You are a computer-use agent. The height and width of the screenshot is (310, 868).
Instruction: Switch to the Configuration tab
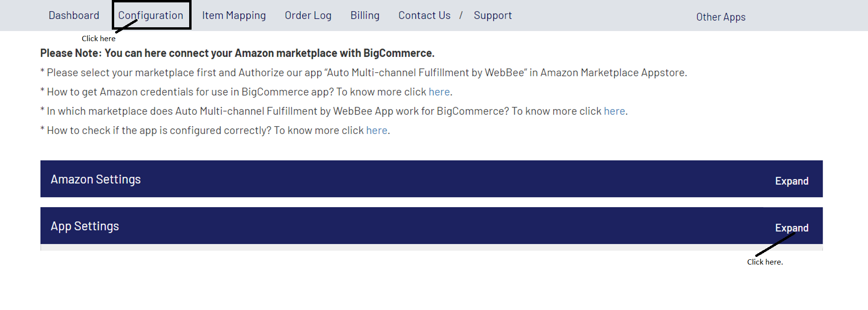[150, 15]
